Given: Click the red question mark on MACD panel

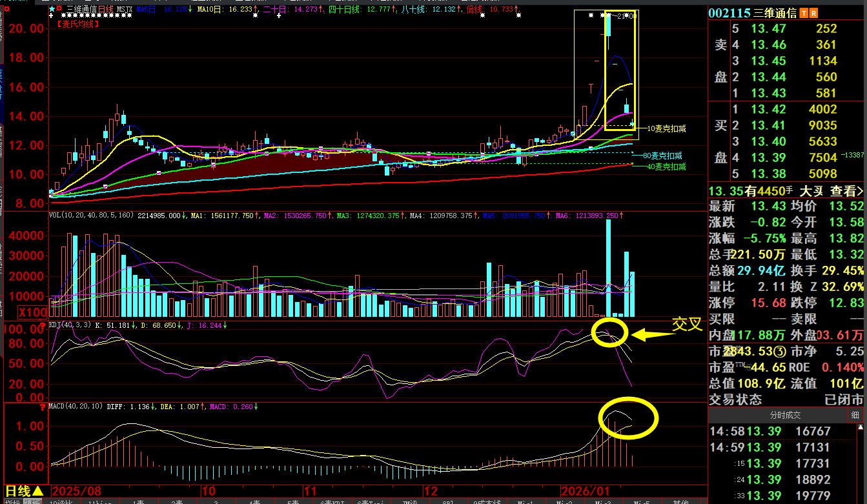Looking at the screenshot, I should coord(43,407).
